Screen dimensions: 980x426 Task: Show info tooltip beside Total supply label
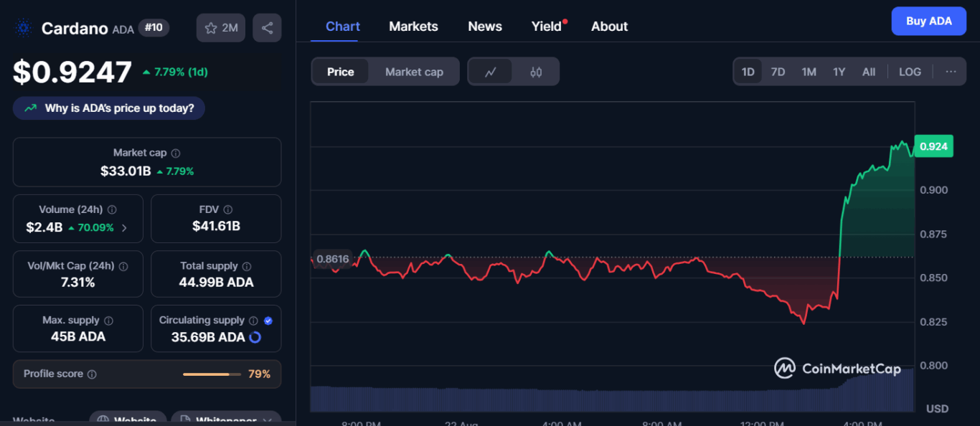tap(246, 266)
